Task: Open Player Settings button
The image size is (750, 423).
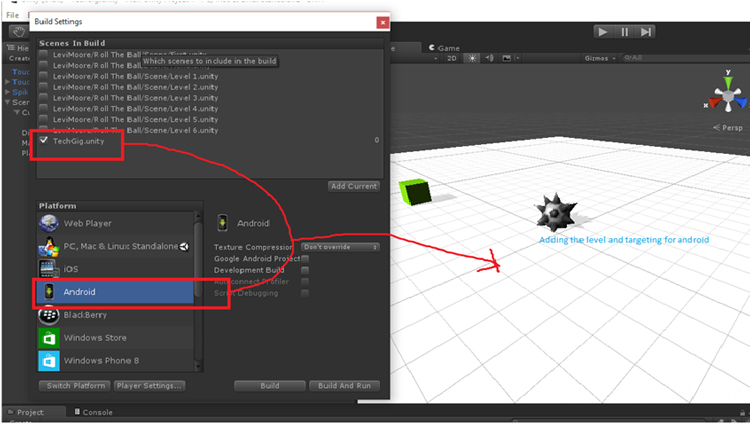Action: [x=149, y=386]
